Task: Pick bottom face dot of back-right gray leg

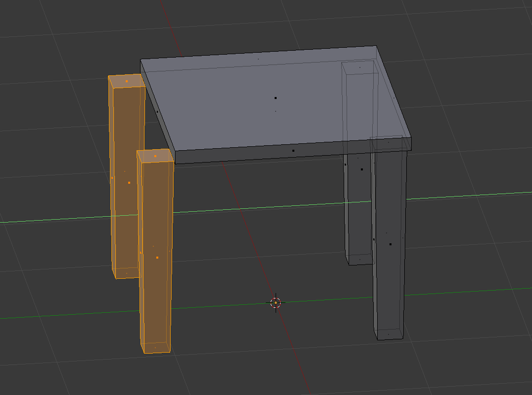Action: (360, 260)
